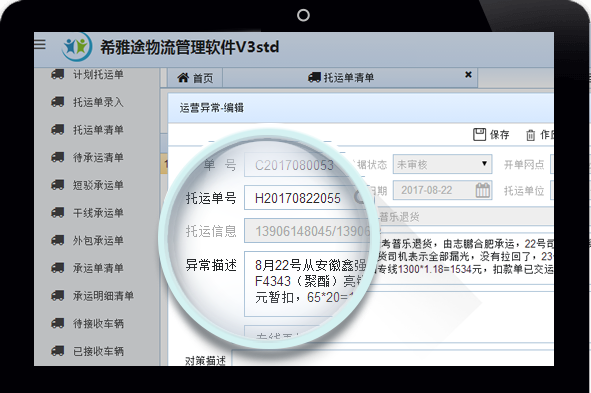Click the 运营异常-编辑 dialog title

point(211,108)
